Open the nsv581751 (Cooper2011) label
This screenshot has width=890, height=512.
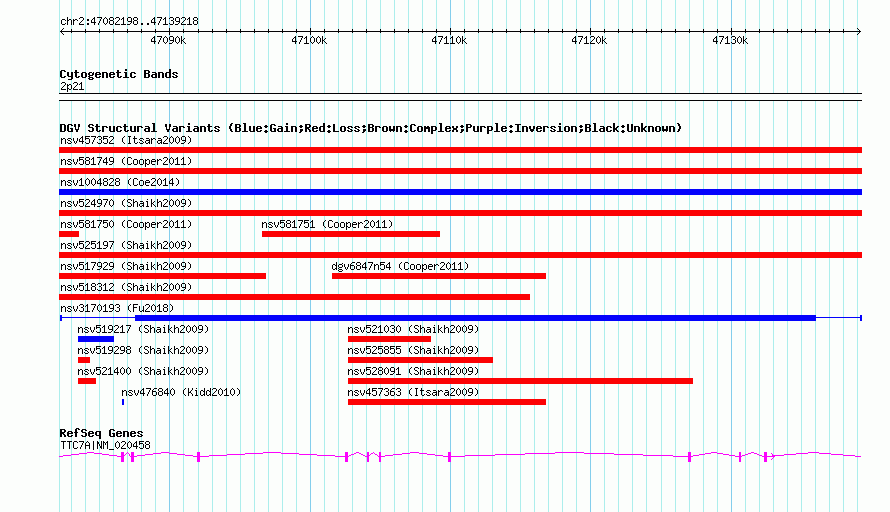click(327, 224)
